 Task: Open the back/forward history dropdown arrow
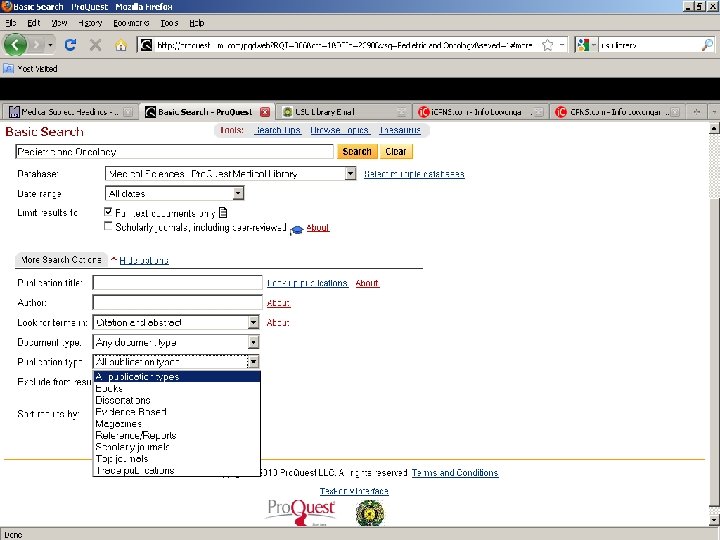(x=50, y=45)
